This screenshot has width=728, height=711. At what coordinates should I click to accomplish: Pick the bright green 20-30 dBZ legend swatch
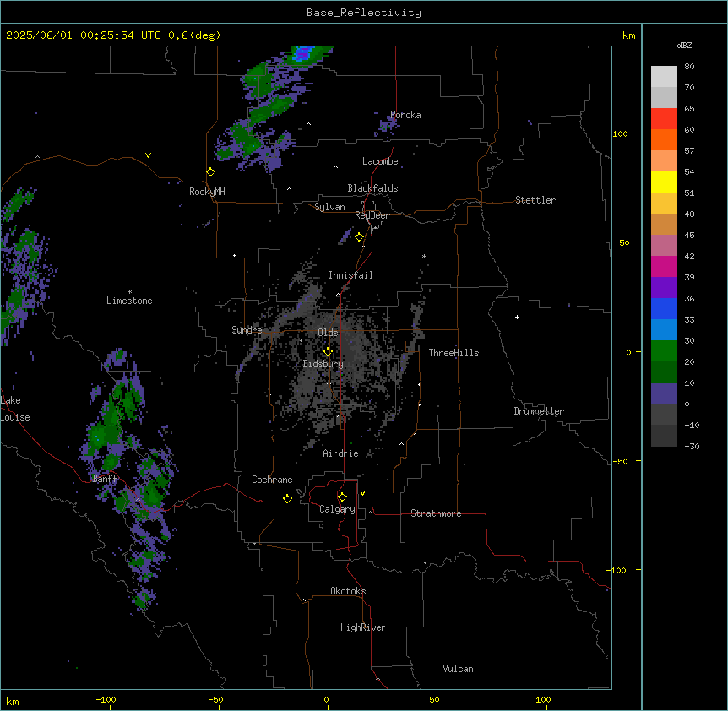[664, 351]
